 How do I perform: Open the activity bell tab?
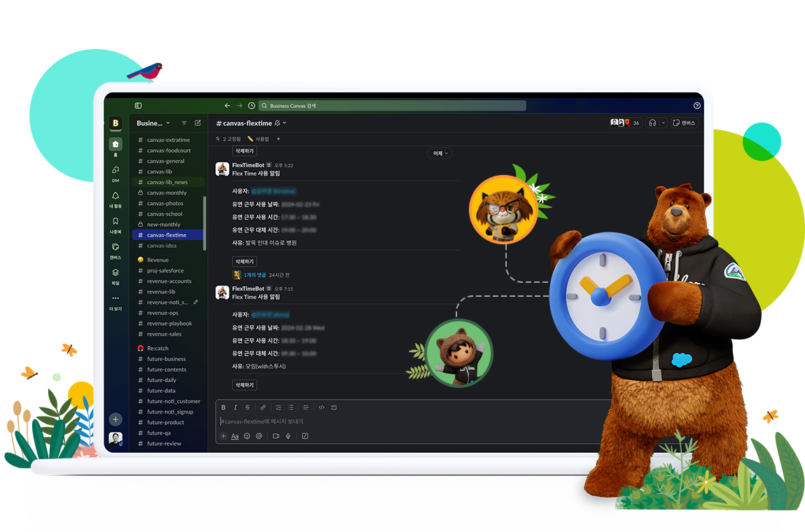pyautogui.click(x=115, y=199)
